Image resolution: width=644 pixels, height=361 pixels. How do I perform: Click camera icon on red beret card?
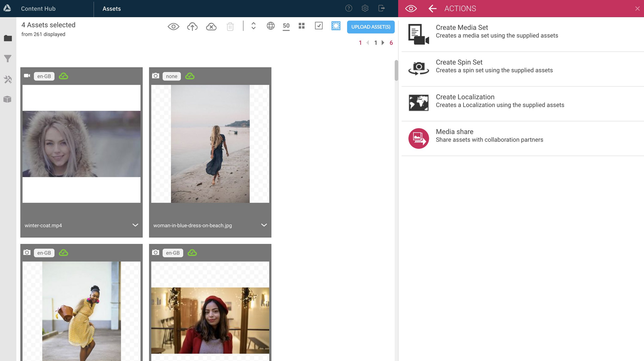[156, 252]
